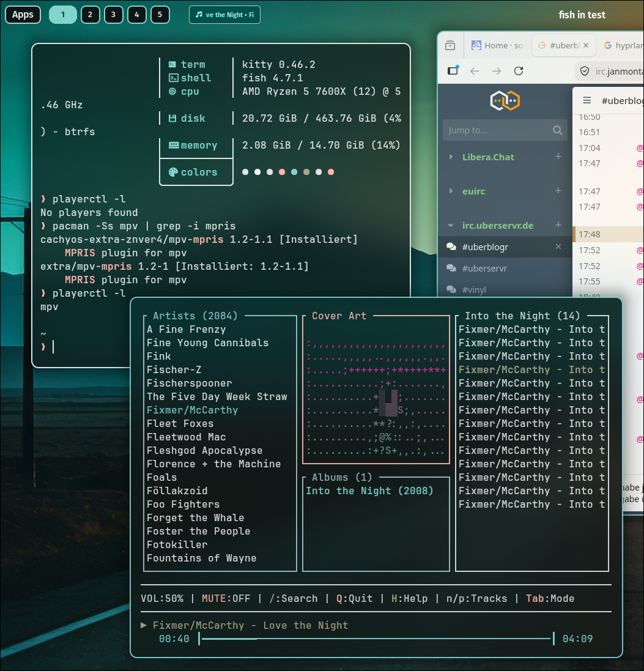Click the 'shell' label in the terminal
Image resolution: width=644 pixels, height=671 pixels.
(196, 78)
